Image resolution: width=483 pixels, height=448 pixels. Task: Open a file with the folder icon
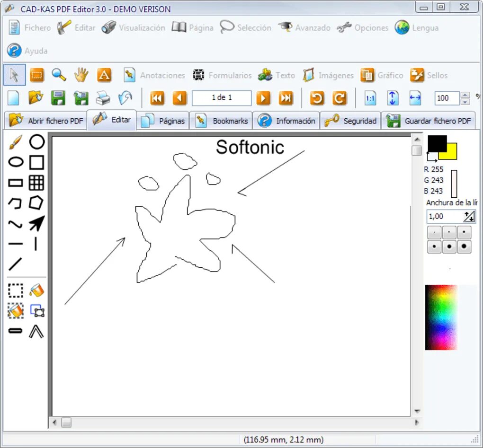click(x=36, y=98)
